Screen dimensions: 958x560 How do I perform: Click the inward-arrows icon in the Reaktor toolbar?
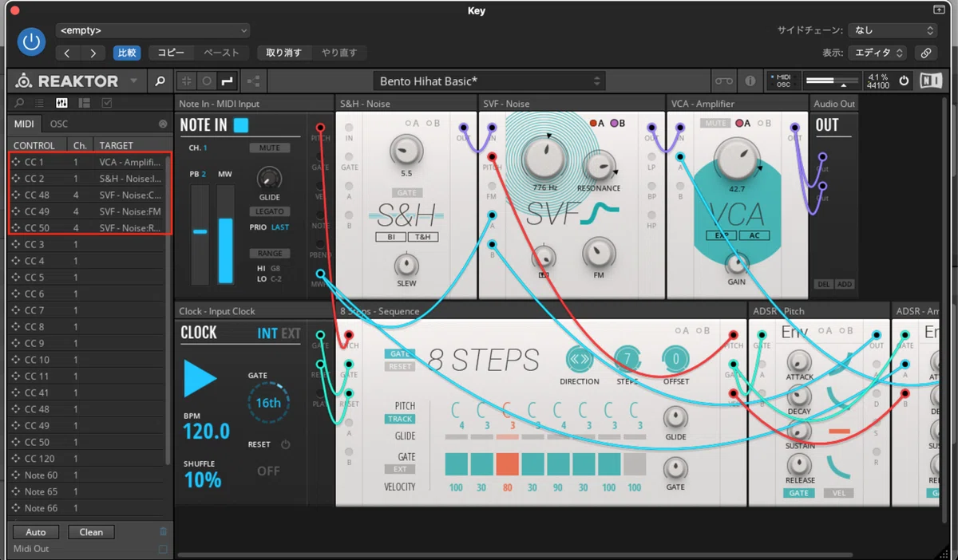tap(187, 81)
